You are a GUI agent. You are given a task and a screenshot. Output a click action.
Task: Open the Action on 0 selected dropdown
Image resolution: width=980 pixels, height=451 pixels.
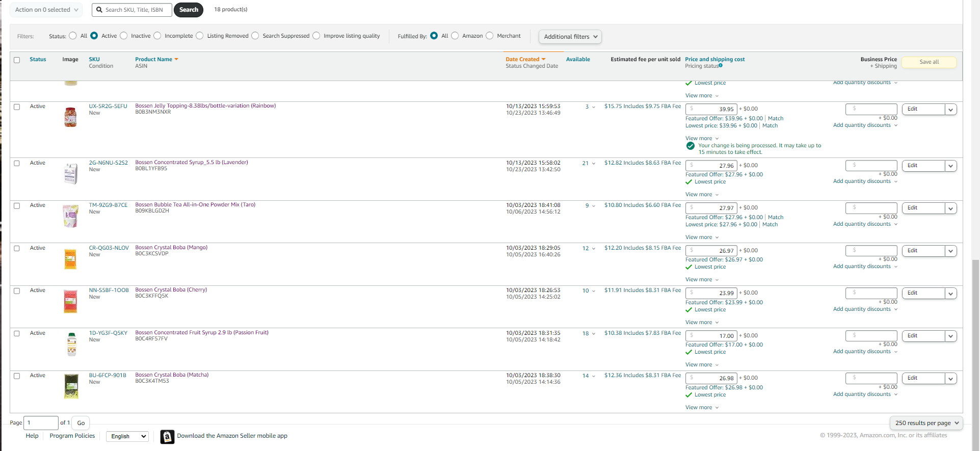pyautogui.click(x=46, y=10)
